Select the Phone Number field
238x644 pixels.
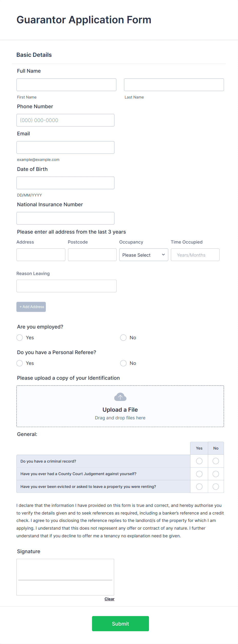[65, 120]
